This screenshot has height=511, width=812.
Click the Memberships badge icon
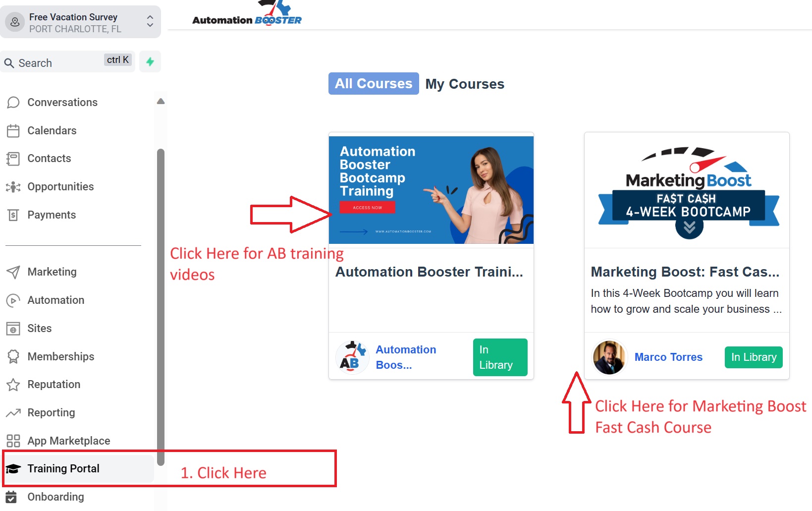click(x=13, y=357)
